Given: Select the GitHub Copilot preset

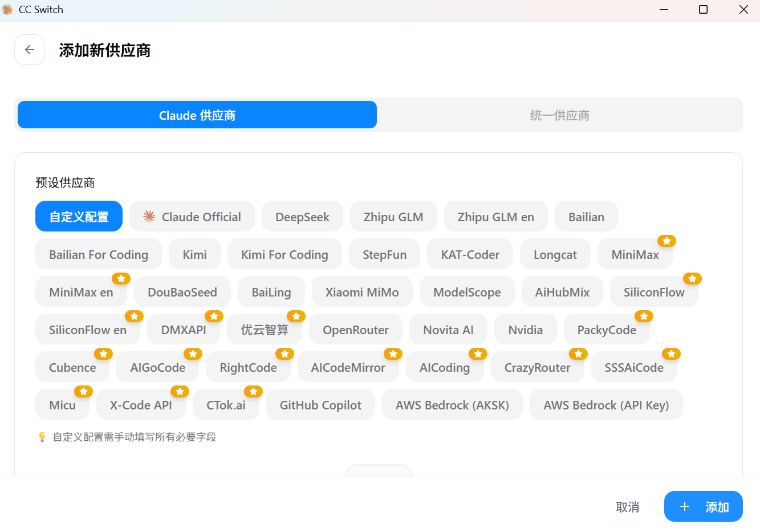Looking at the screenshot, I should coord(320,404).
